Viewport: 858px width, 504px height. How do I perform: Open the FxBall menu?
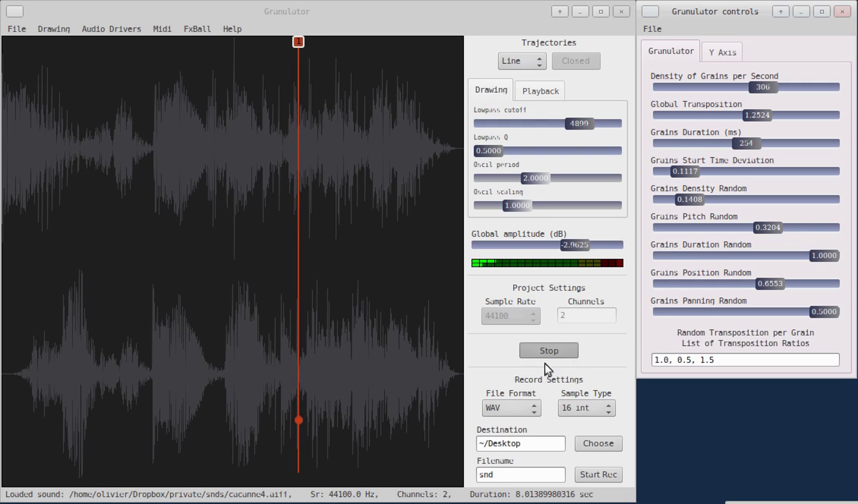[197, 29]
